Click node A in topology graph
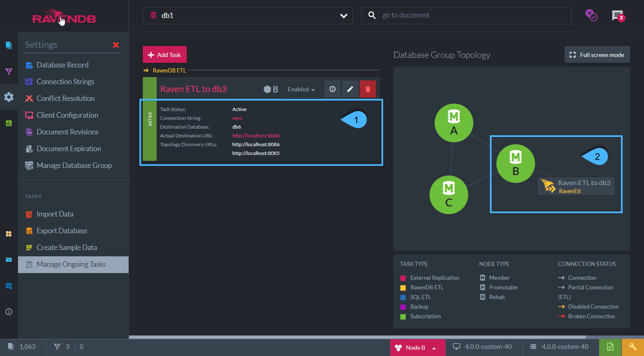This screenshot has height=356, width=644. pyautogui.click(x=454, y=123)
